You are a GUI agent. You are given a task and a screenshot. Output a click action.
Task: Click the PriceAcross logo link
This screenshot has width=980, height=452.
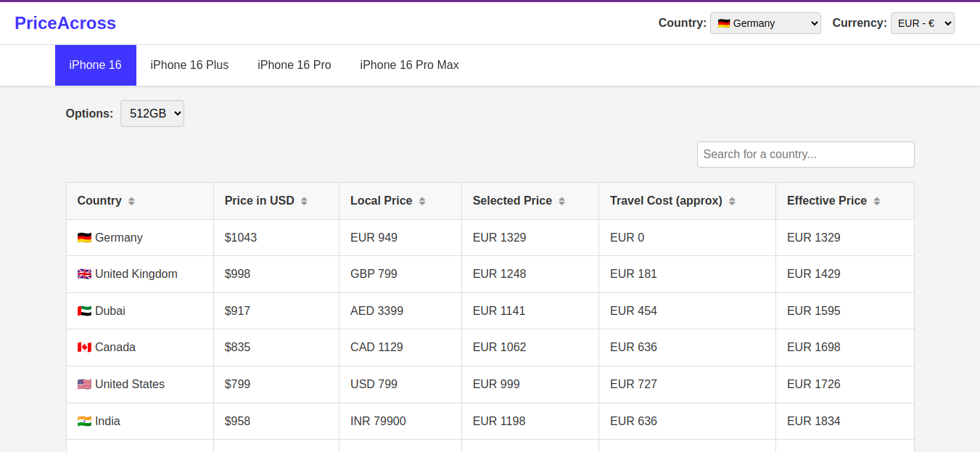[x=65, y=23]
